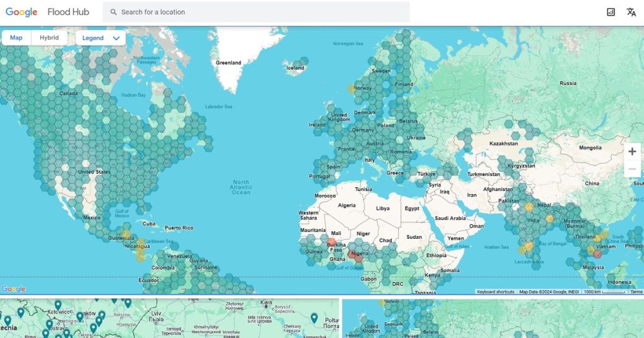Viewport: 644px width, 338px height.
Task: Click the Zhytomyr label in the lower map
Action: pos(235,305)
